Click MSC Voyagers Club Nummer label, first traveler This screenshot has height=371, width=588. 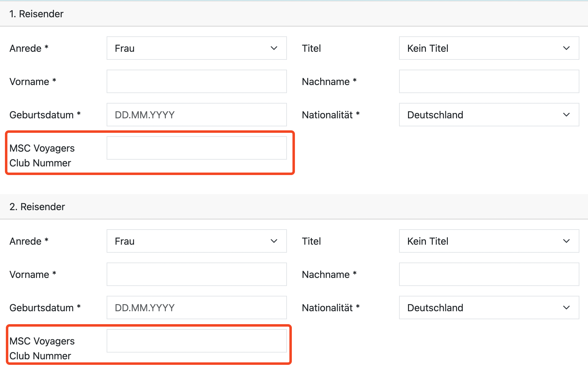[x=42, y=156]
